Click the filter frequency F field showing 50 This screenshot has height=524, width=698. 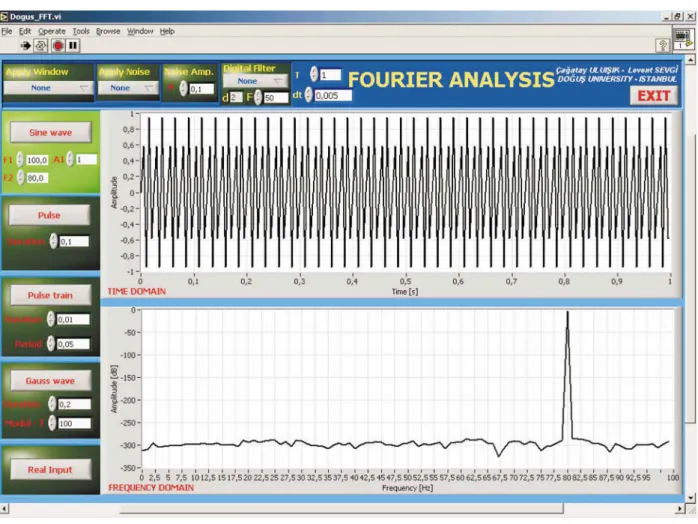tap(276, 97)
